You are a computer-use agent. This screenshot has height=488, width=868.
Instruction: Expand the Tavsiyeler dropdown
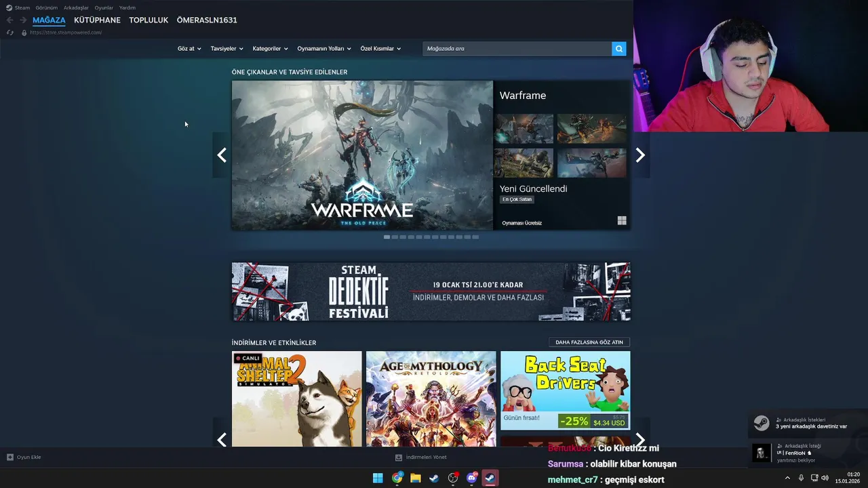pos(226,49)
